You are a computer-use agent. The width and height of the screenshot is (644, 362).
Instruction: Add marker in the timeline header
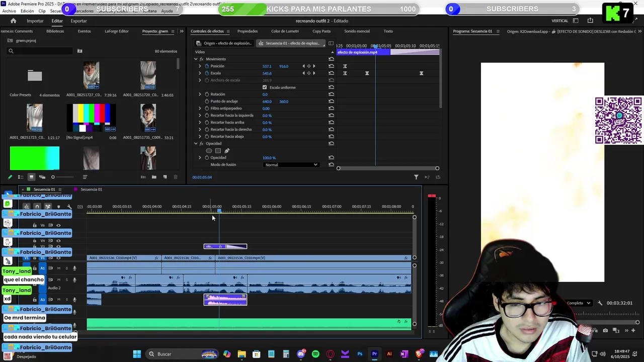[58, 207]
